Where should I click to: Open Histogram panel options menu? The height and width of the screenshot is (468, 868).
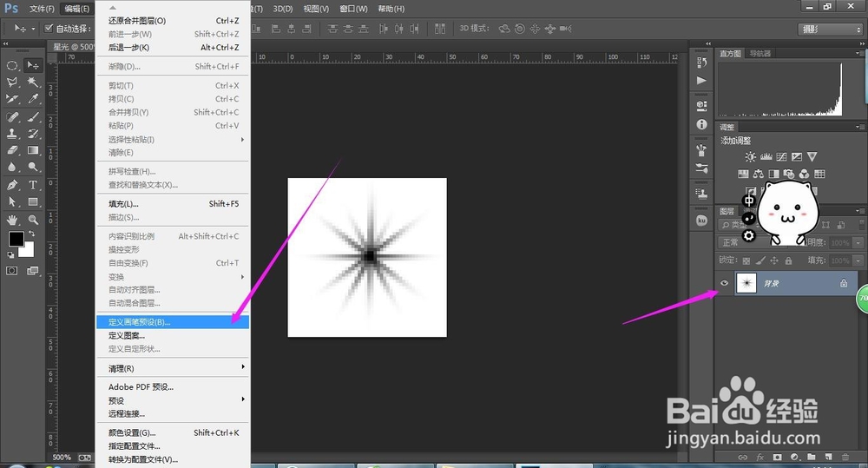click(x=858, y=53)
